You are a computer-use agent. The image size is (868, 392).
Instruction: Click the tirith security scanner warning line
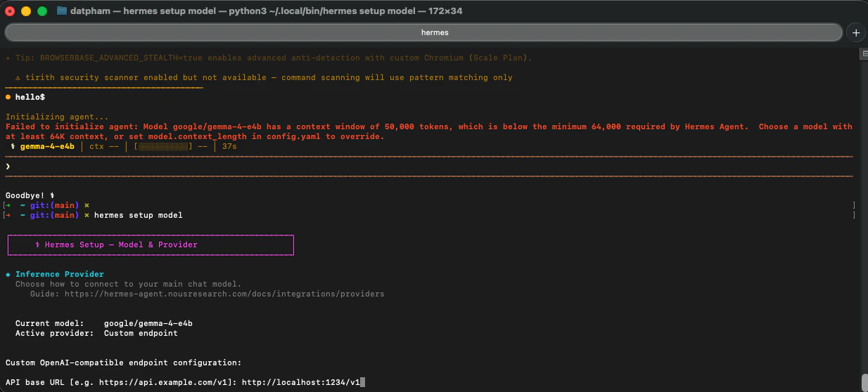tap(264, 77)
